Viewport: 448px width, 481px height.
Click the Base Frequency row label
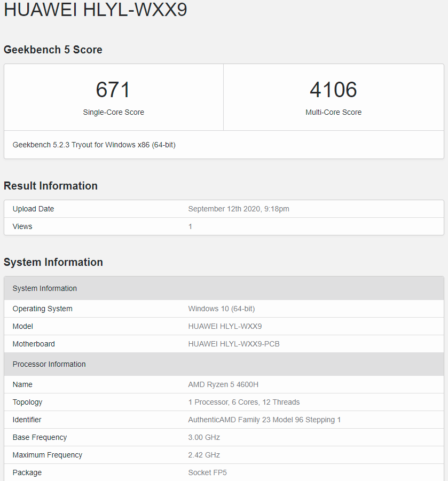40,437
